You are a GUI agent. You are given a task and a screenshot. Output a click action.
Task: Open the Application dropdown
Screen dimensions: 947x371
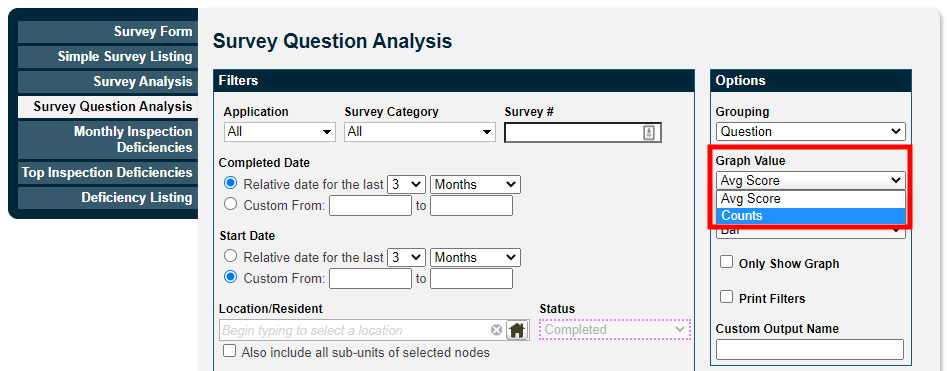pyautogui.click(x=280, y=132)
